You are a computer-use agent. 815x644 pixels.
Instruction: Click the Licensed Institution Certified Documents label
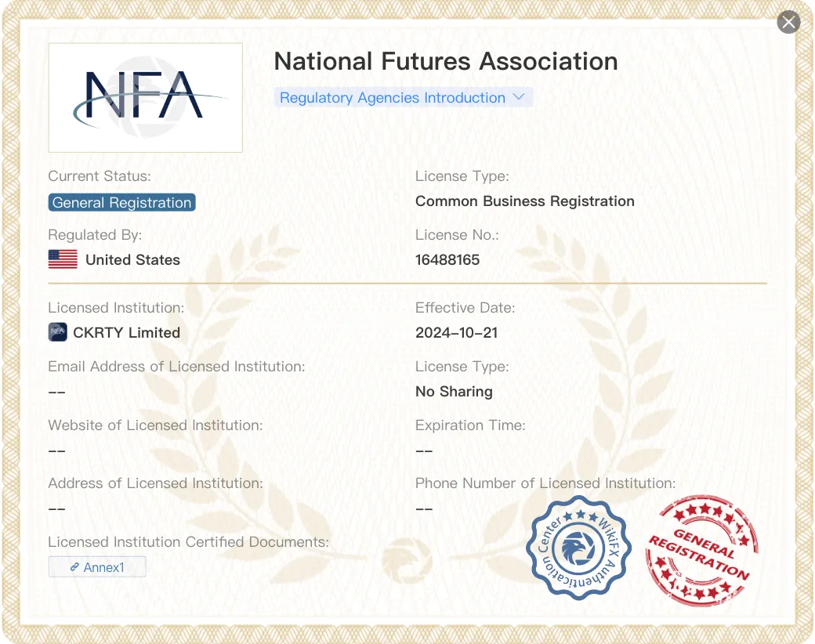189,542
